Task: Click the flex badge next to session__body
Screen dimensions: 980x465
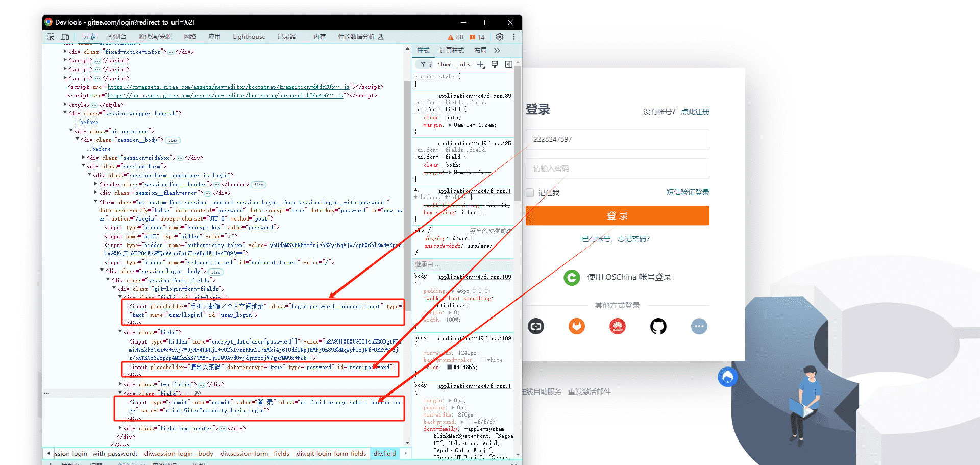Action: pyautogui.click(x=173, y=140)
